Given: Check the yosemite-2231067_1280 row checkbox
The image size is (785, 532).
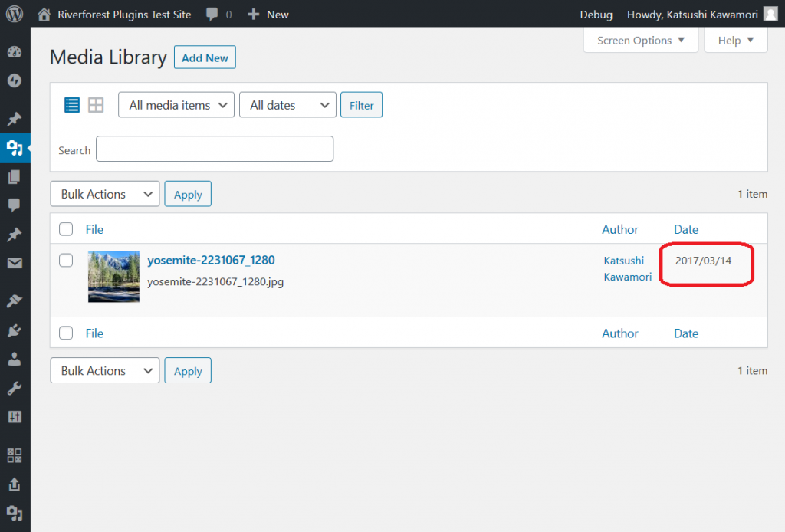Looking at the screenshot, I should pos(66,261).
